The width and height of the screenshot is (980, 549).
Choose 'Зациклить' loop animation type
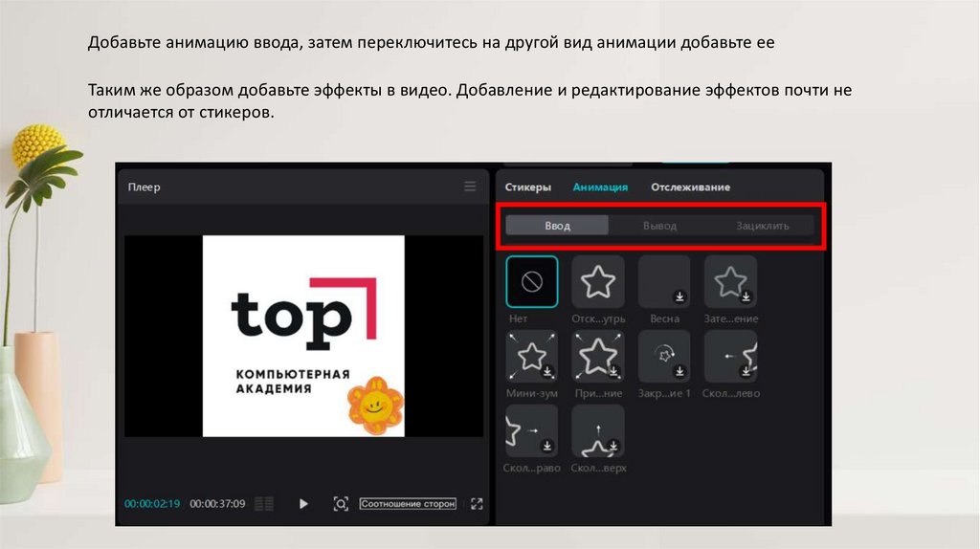click(763, 226)
